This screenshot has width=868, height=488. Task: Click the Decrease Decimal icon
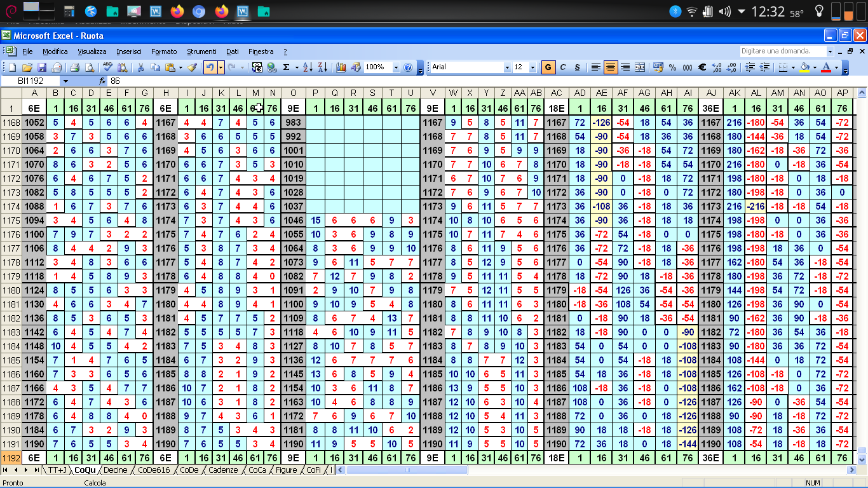[732, 67]
